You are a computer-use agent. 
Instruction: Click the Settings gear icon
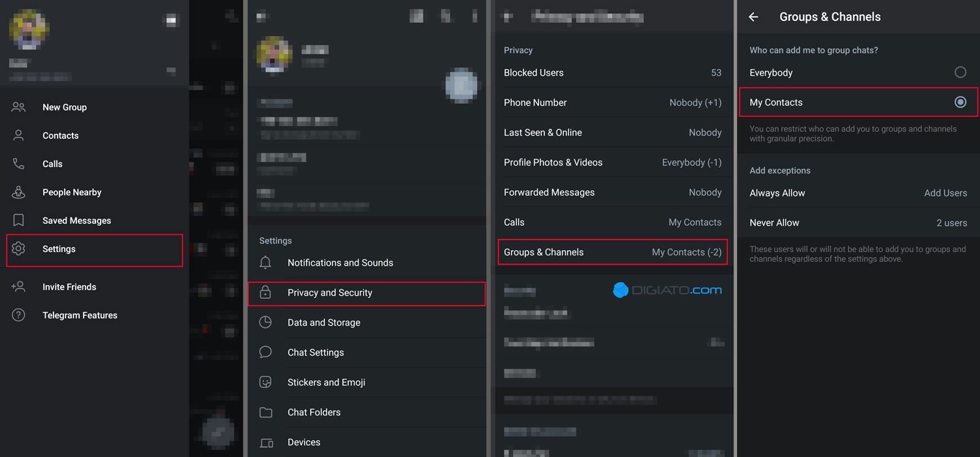(18, 249)
